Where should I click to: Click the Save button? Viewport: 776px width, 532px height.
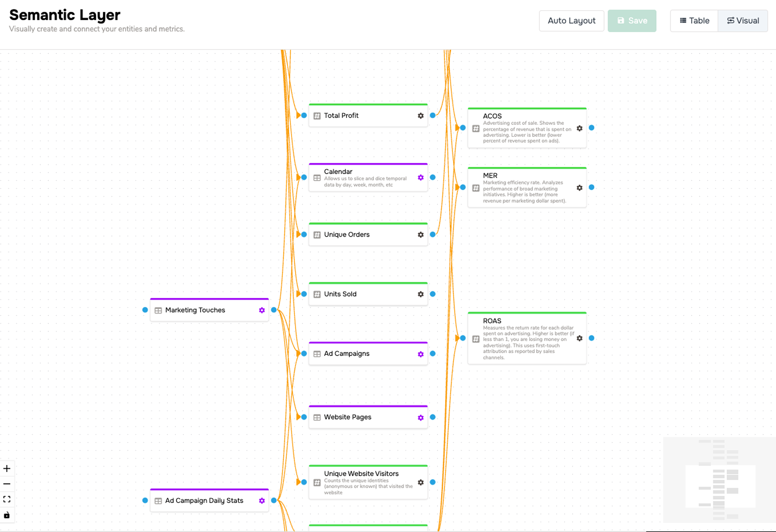click(632, 21)
